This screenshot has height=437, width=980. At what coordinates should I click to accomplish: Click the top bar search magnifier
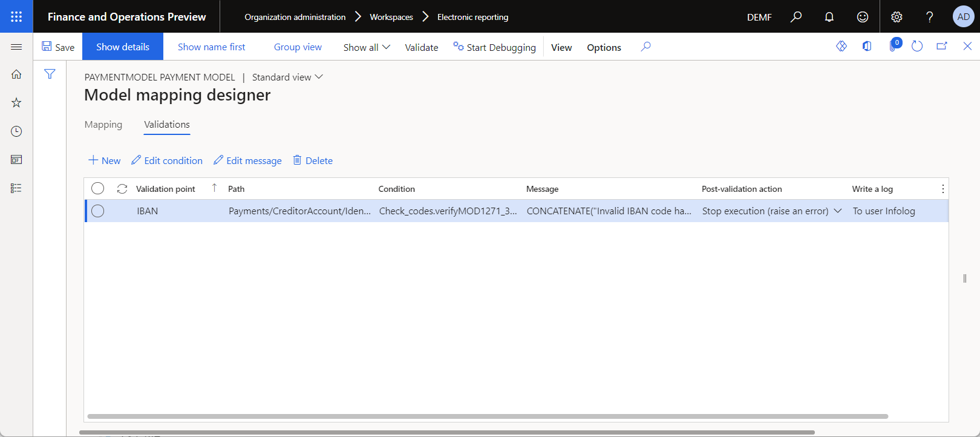pos(796,17)
